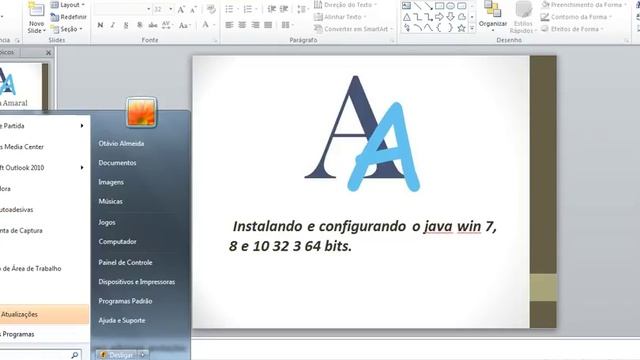This screenshot has height=360, width=640.
Task: Open the line spacing dropdown
Action: 302,9
